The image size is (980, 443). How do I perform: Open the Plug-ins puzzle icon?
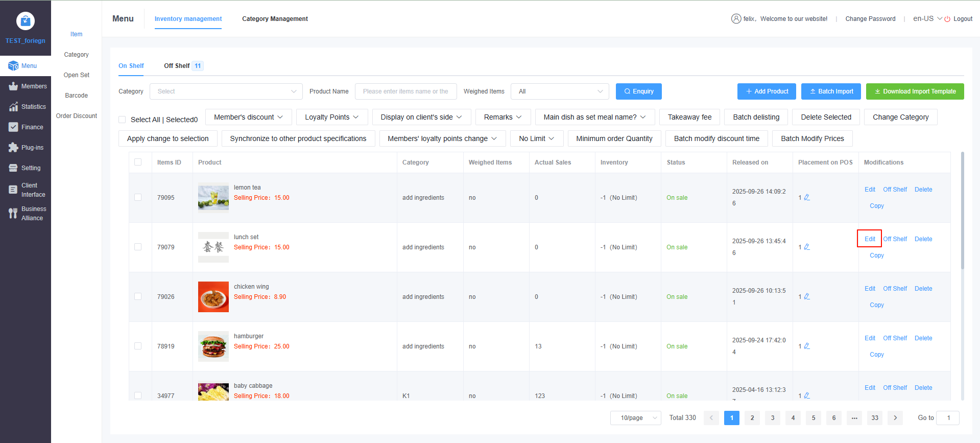(13, 148)
